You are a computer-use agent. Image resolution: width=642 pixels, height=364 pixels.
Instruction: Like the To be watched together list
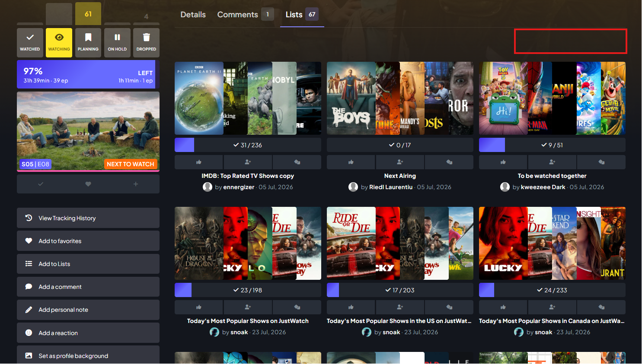pos(503,162)
